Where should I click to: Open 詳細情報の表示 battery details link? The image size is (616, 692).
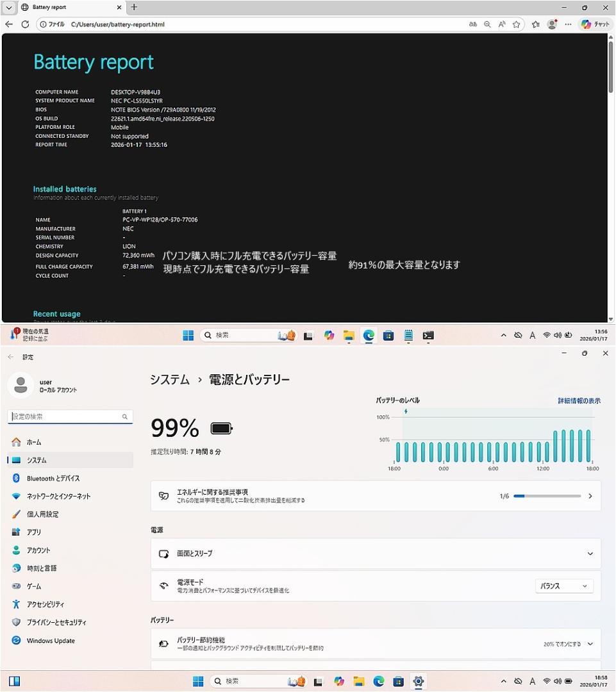pyautogui.click(x=578, y=400)
